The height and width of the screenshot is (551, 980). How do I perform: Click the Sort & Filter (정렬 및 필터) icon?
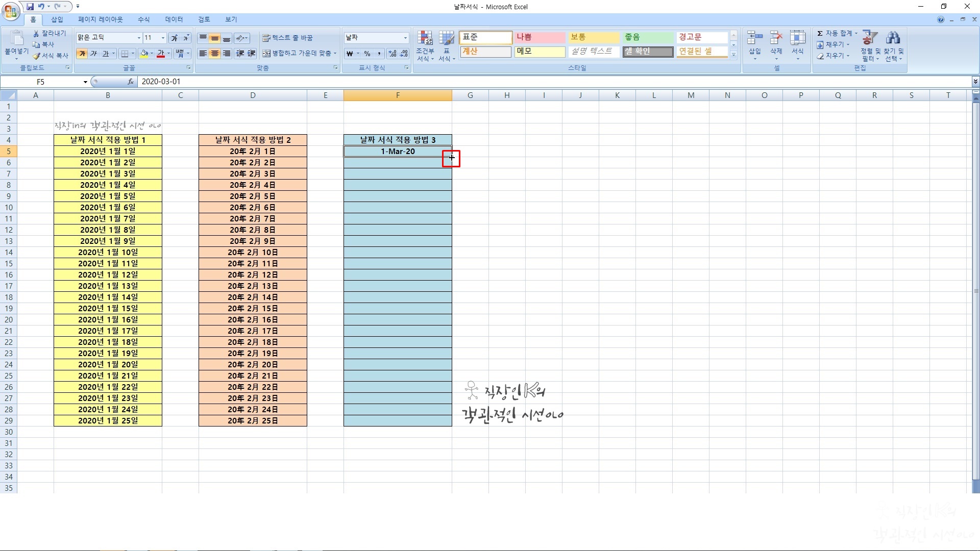point(870,46)
